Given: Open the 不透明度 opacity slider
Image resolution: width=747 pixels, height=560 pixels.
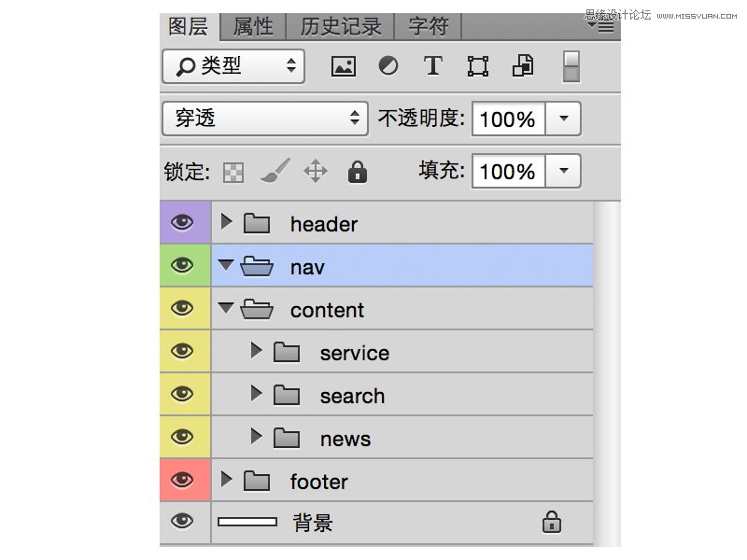Looking at the screenshot, I should tap(564, 119).
